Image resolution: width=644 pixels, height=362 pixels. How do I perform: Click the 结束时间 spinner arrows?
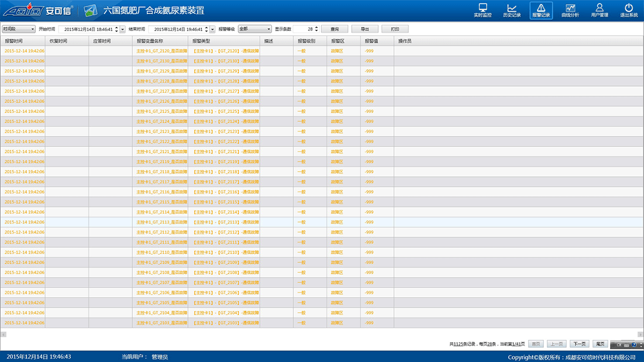[x=207, y=29]
